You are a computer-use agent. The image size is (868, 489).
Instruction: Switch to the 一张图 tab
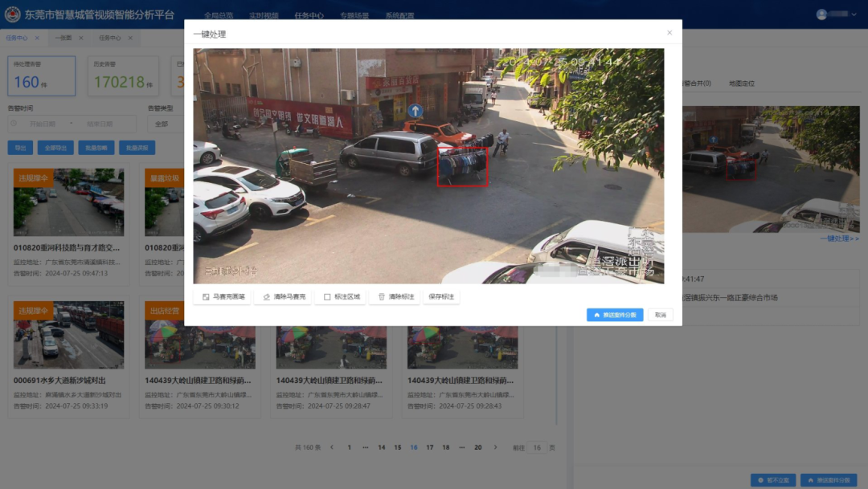click(x=63, y=39)
